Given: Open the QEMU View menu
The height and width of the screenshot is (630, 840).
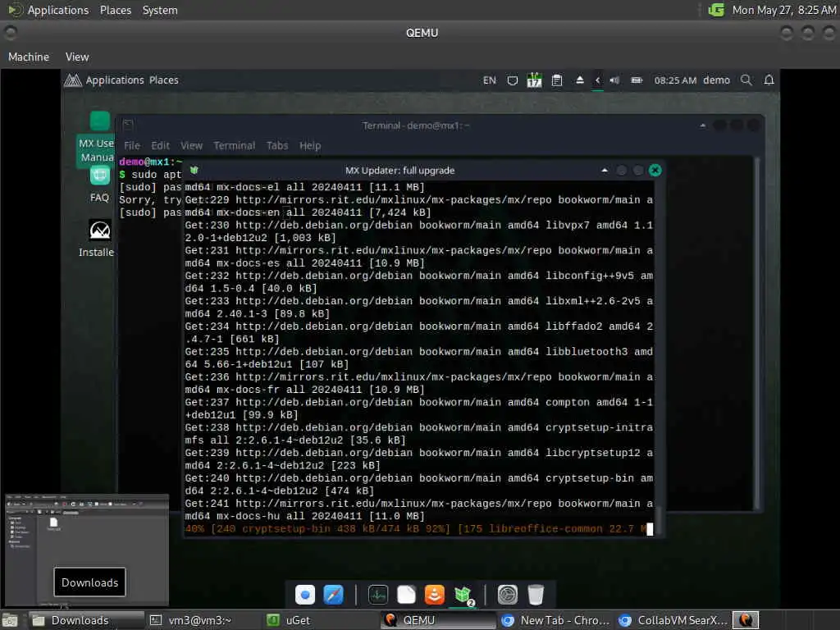Looking at the screenshot, I should click(77, 57).
